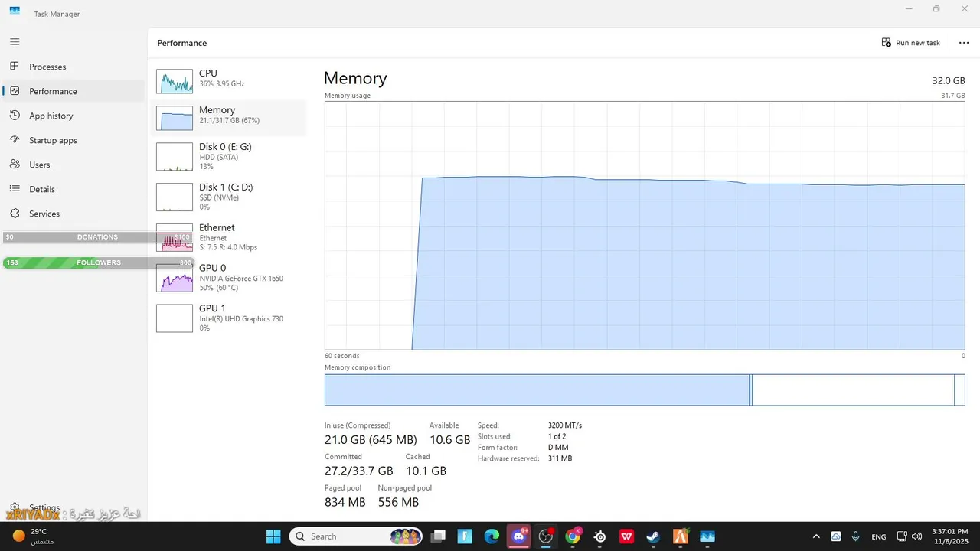
Task: Open the volume speaker tray icon
Action: coord(917,536)
